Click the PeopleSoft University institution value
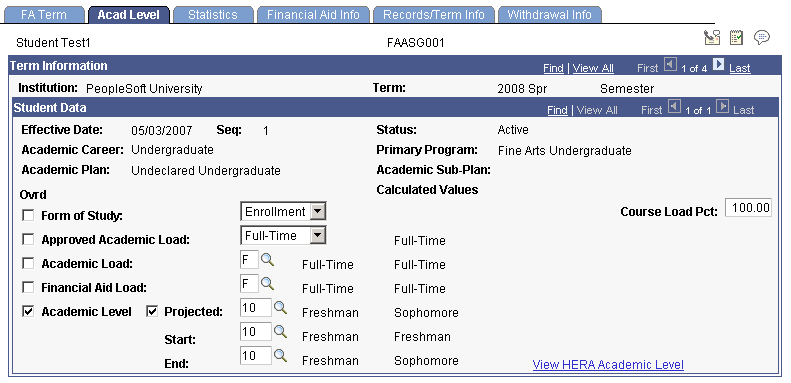 pos(144,89)
